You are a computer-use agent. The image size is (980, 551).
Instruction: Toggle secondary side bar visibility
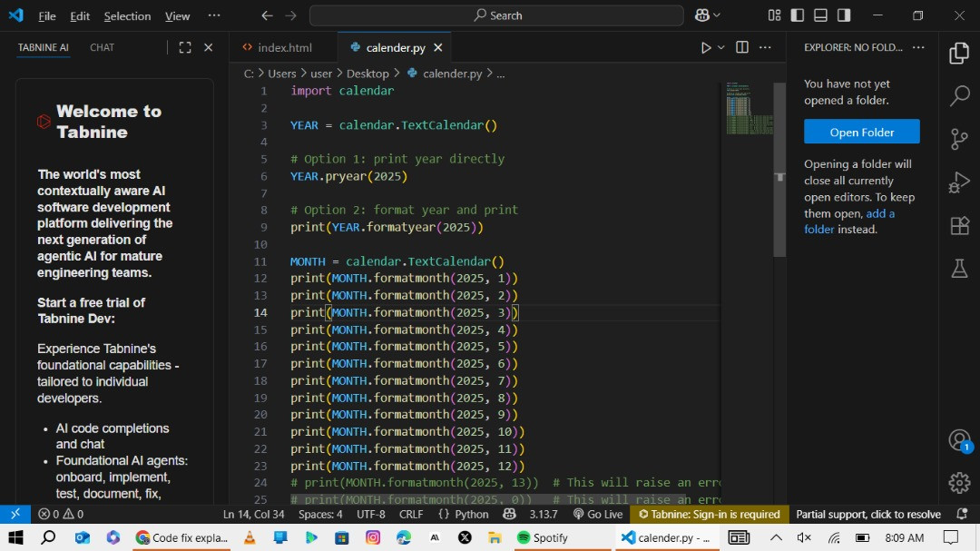click(x=844, y=15)
